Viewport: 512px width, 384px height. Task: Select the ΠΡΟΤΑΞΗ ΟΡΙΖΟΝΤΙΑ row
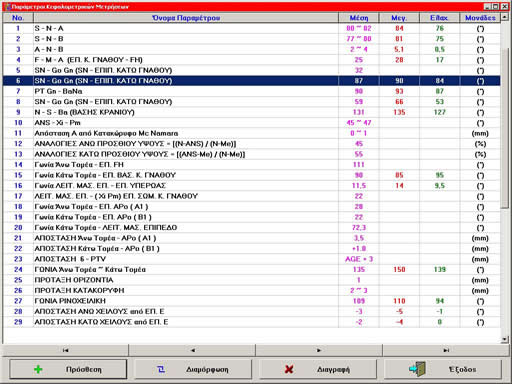click(x=252, y=280)
